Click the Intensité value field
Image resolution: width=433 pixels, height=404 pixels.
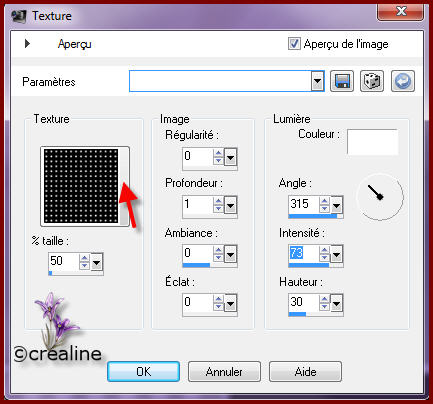pos(303,254)
